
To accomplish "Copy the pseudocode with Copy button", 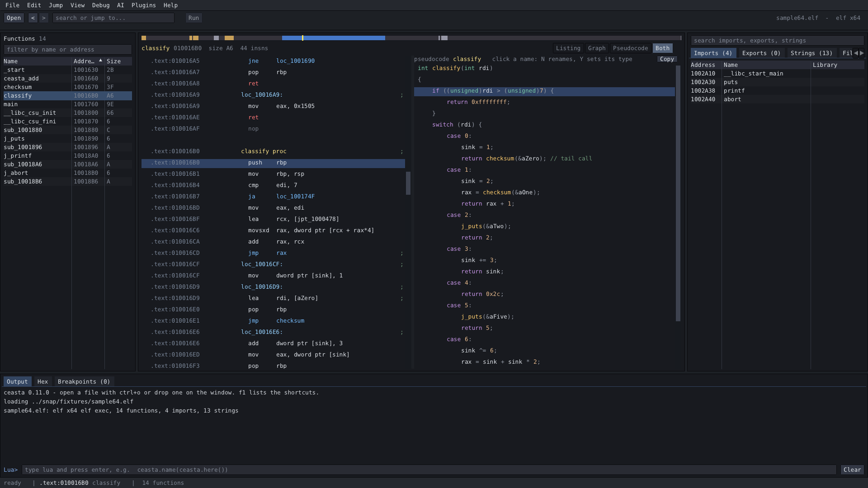I will pos(667,59).
